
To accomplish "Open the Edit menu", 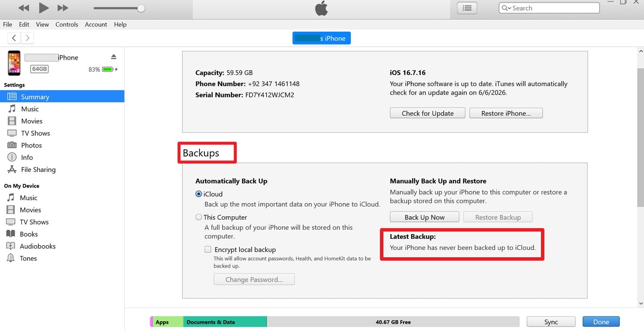I will (x=24, y=24).
